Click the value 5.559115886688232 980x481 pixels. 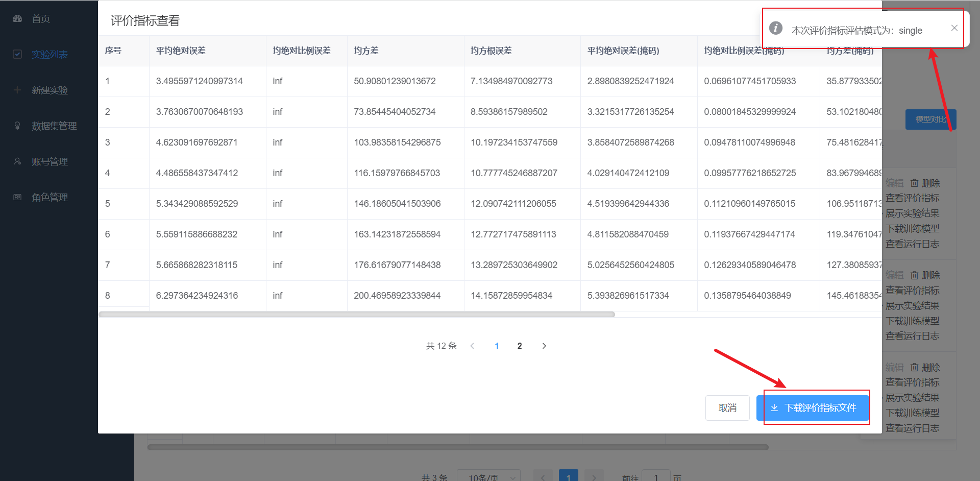[x=197, y=234]
